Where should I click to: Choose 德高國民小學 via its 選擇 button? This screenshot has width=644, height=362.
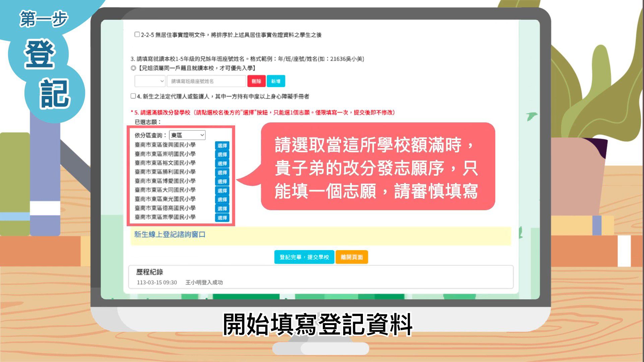click(x=222, y=209)
